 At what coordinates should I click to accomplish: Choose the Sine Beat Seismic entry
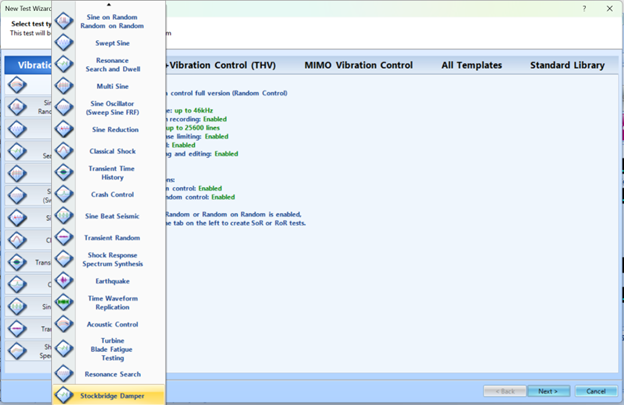coord(112,216)
